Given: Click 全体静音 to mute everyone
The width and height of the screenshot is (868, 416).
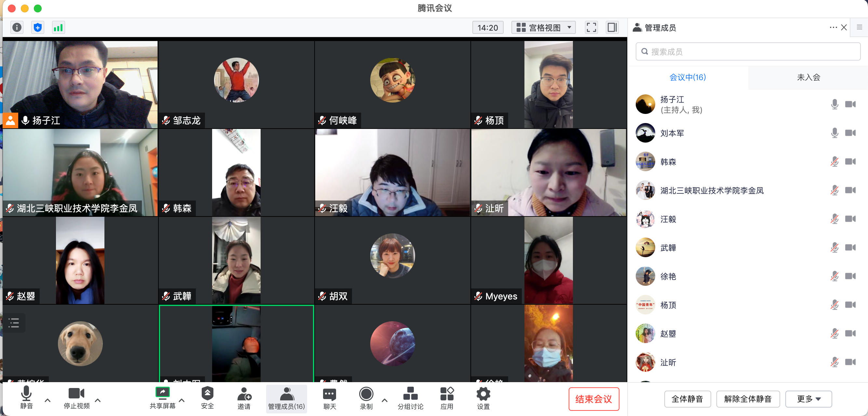Looking at the screenshot, I should [x=687, y=399].
